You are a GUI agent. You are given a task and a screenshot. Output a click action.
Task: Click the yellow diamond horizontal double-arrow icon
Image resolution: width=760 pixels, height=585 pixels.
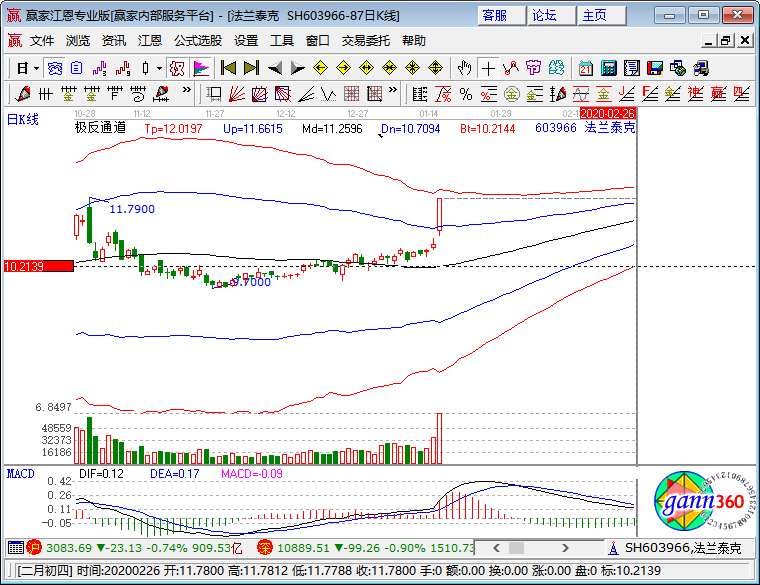(x=366, y=68)
